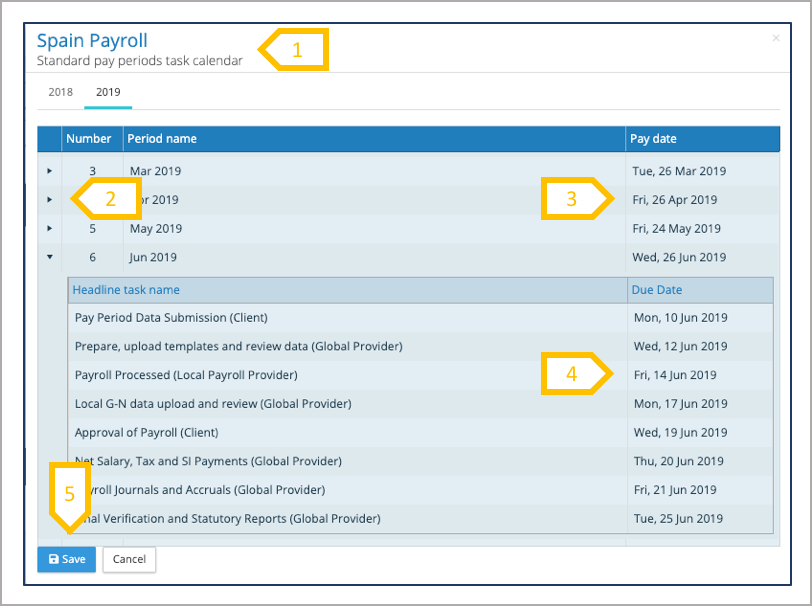Select Approval of Payroll (Client) task

[x=146, y=433]
